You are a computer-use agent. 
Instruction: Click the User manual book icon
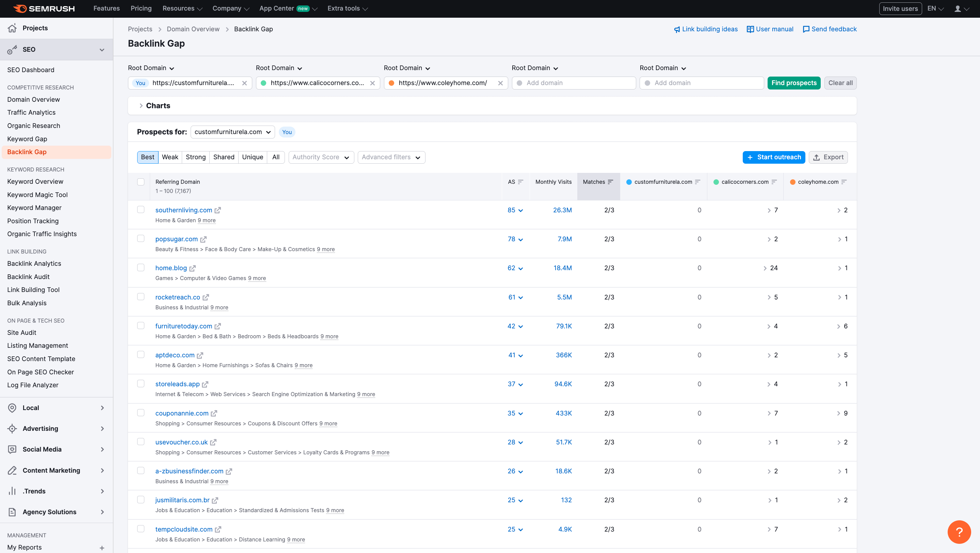click(750, 29)
